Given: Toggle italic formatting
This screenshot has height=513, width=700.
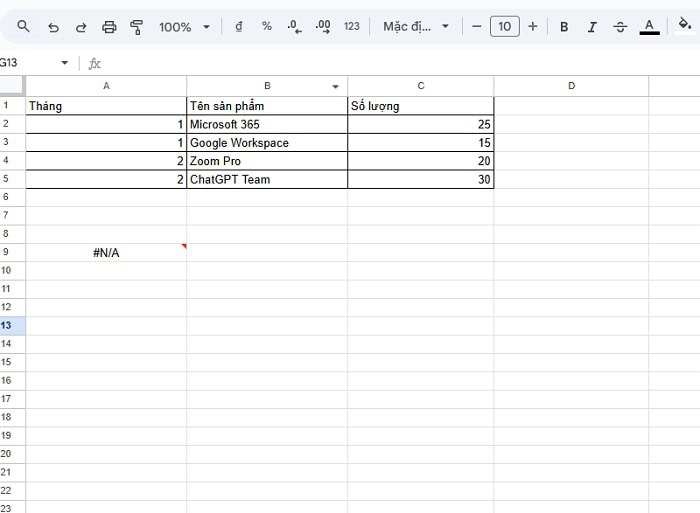Looking at the screenshot, I should (592, 27).
